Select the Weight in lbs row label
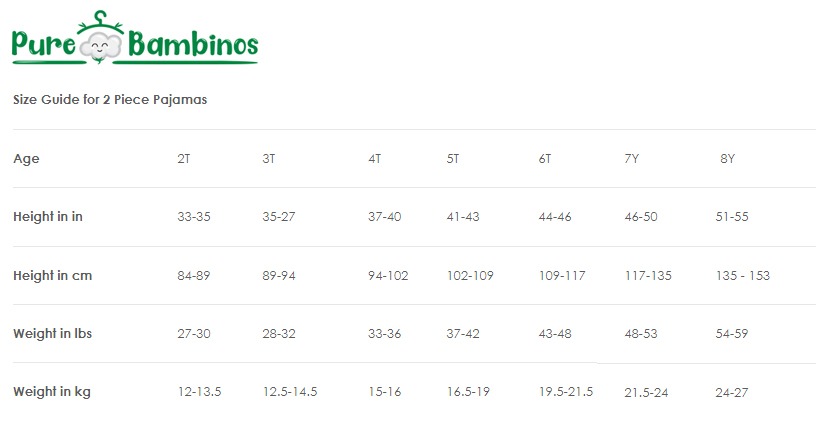Screen dimensions: 827x421 click(52, 333)
